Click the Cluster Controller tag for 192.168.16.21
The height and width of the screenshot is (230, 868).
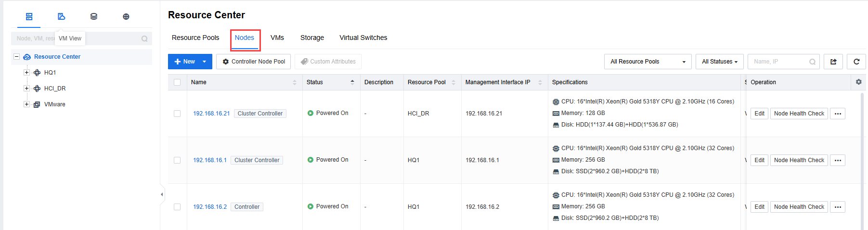(x=260, y=114)
